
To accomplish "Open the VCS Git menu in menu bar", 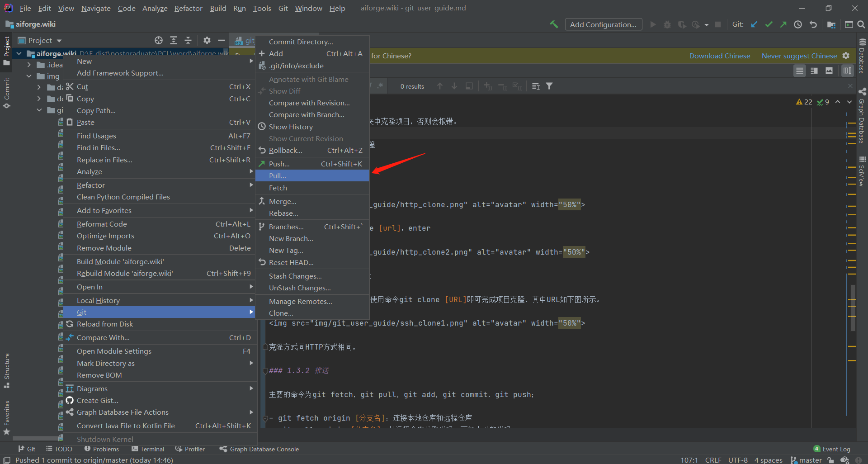I will click(x=283, y=8).
